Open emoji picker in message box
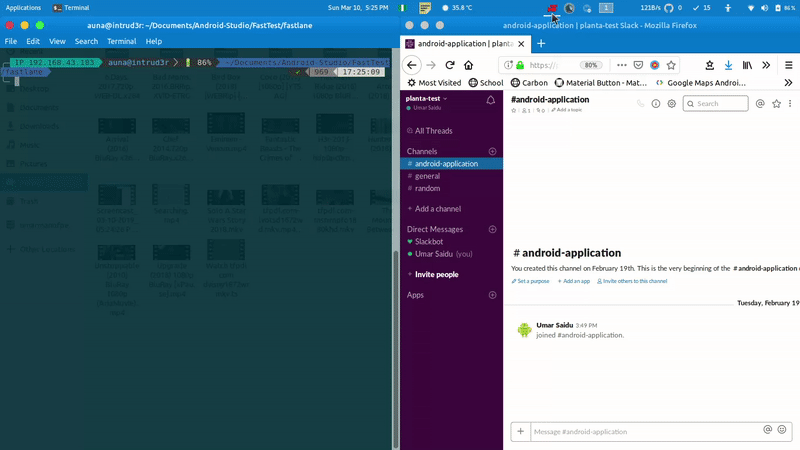This screenshot has width=800, height=450. click(x=782, y=430)
